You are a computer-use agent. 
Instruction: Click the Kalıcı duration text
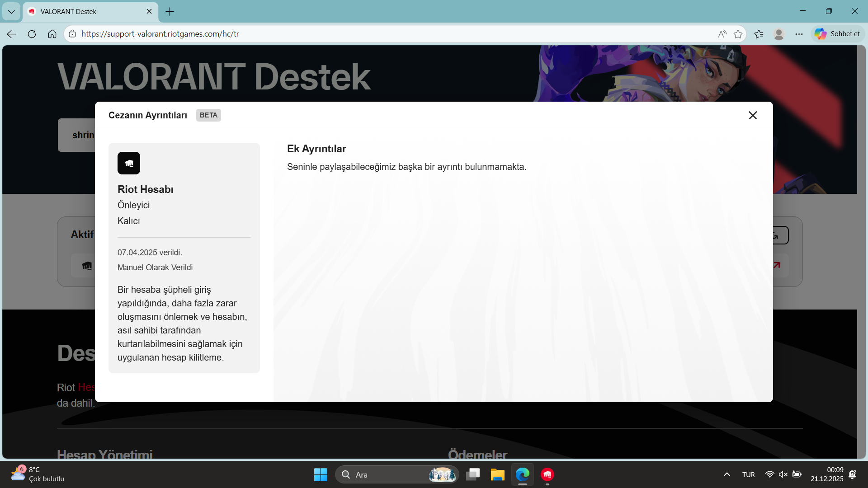coord(129,221)
